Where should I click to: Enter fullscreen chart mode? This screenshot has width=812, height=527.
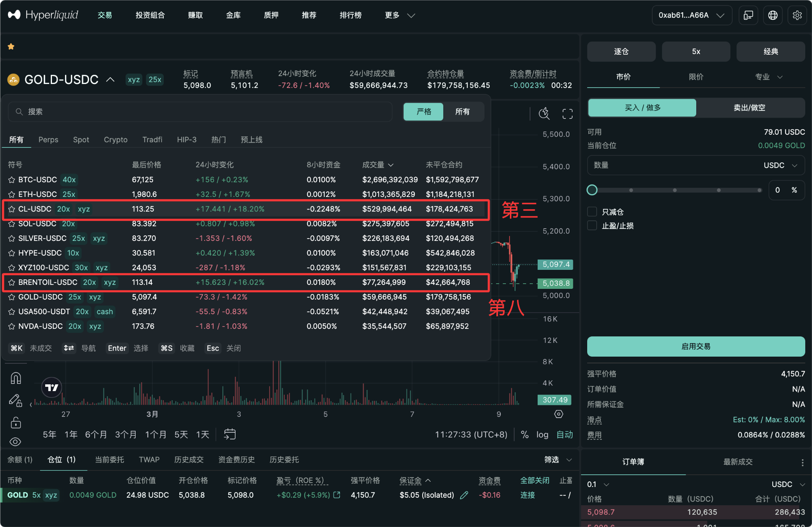(567, 114)
